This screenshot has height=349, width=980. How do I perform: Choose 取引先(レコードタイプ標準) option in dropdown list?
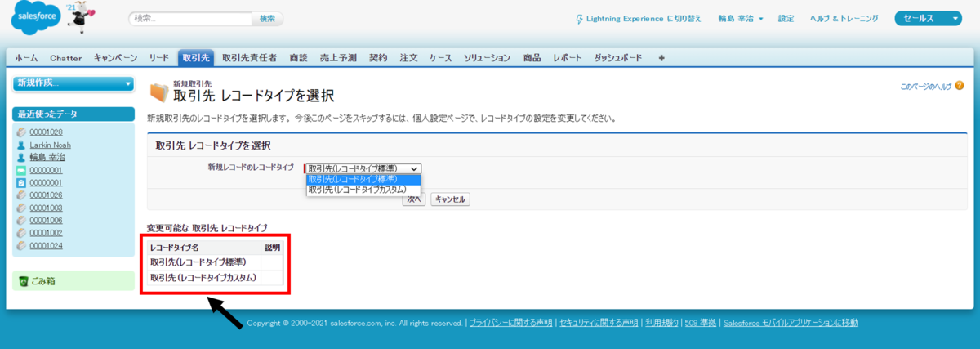pos(363,179)
